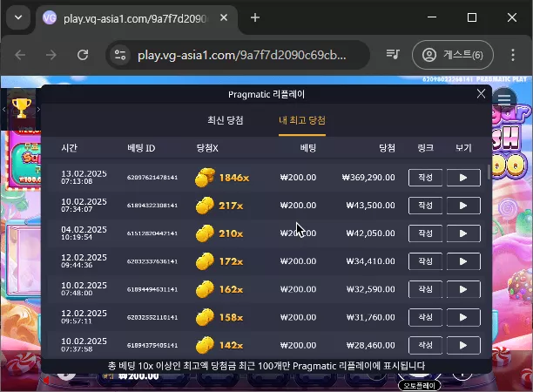The image size is (533, 392).
Task: Click the 1846x coin stack icon
Action: point(205,178)
